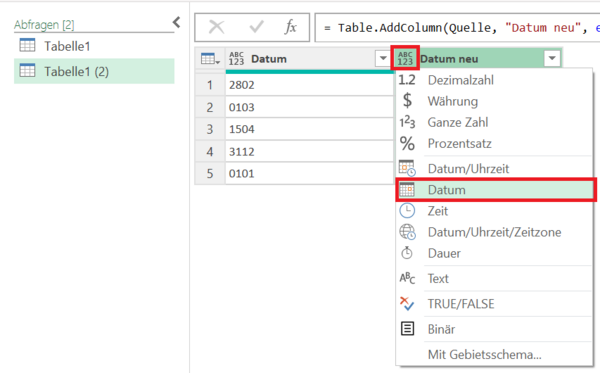This screenshot has height=373, width=600.
Task: Cancel formula with the X icon
Action: click(x=217, y=27)
